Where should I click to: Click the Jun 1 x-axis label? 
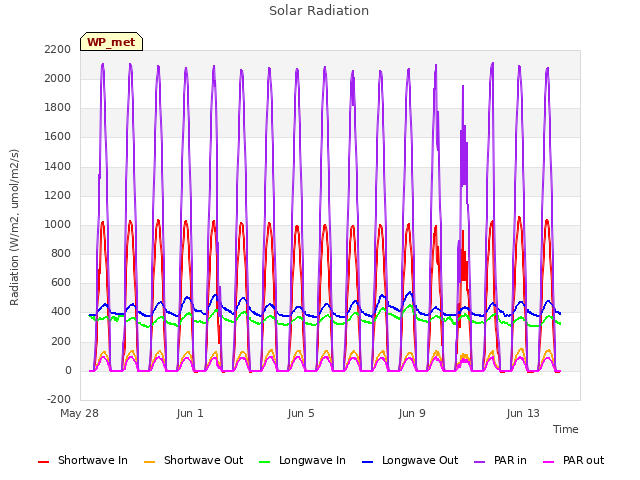click(x=190, y=413)
